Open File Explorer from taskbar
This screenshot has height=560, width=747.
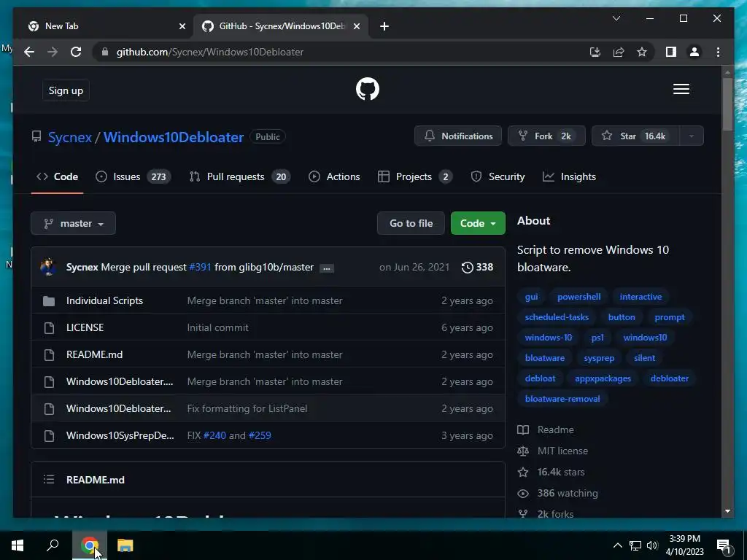[x=125, y=545]
